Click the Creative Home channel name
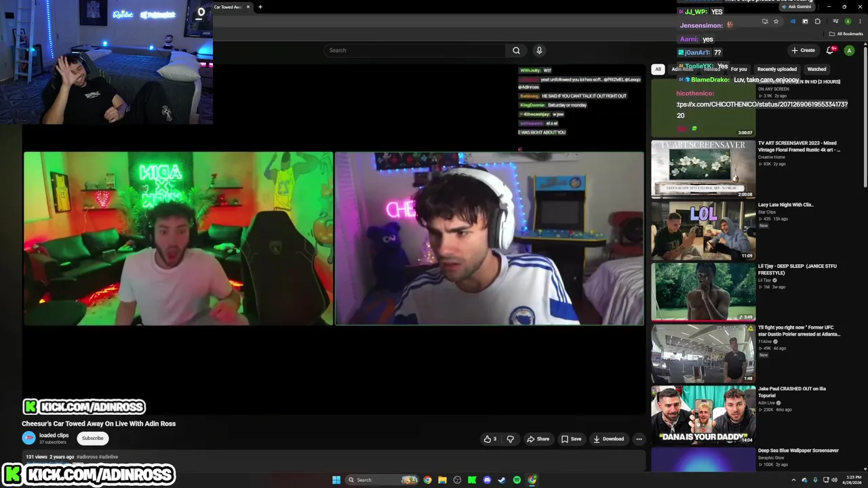Screen dimensions: 868x488 coord(772,157)
